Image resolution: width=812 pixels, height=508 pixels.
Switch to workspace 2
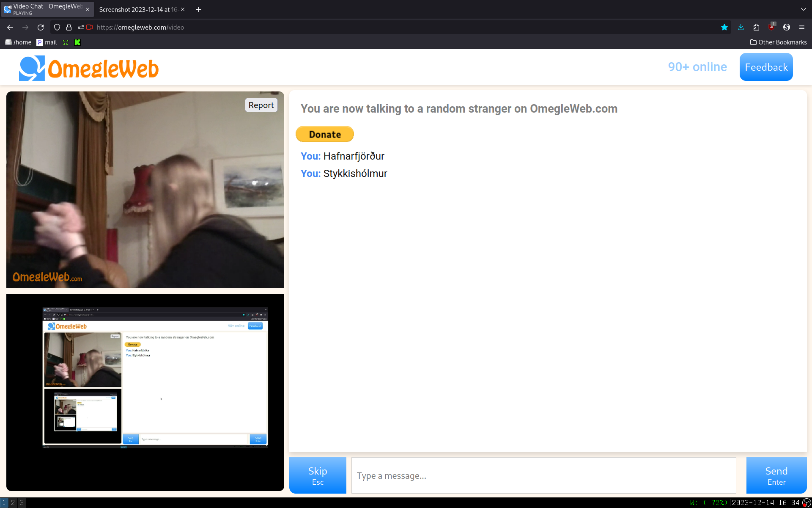click(x=13, y=502)
